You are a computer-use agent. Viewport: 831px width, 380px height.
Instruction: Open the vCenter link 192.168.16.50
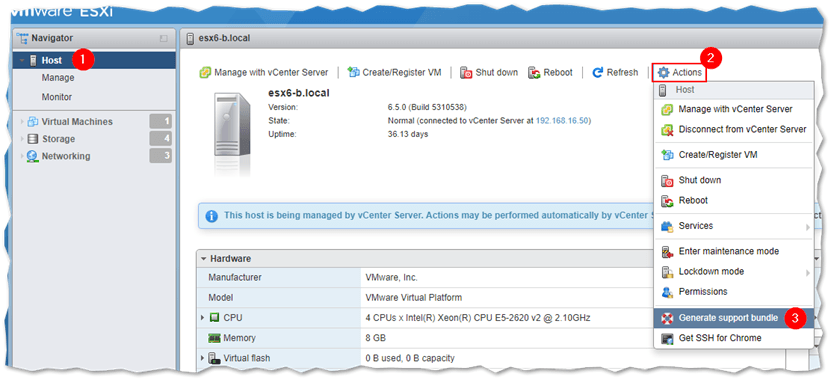pyautogui.click(x=562, y=121)
